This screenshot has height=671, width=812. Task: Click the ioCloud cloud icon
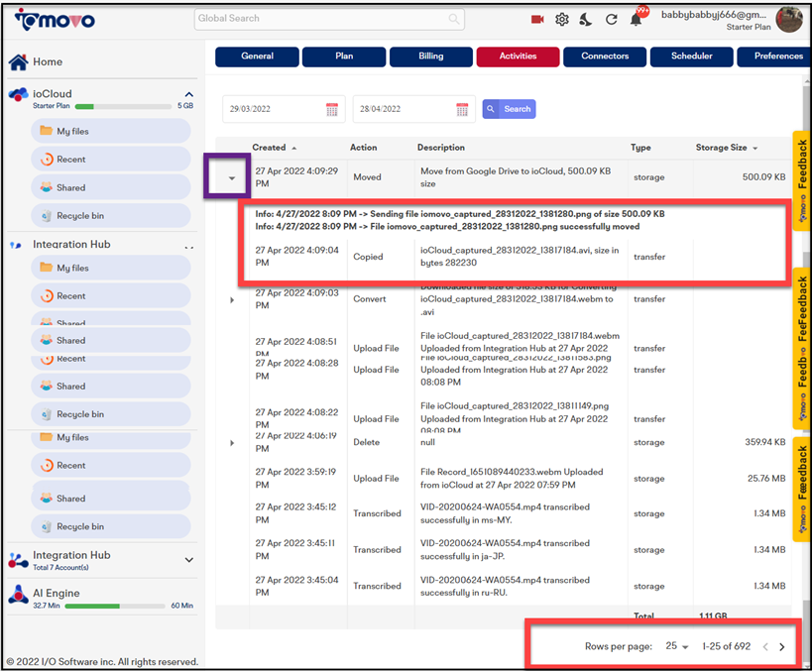(x=19, y=95)
